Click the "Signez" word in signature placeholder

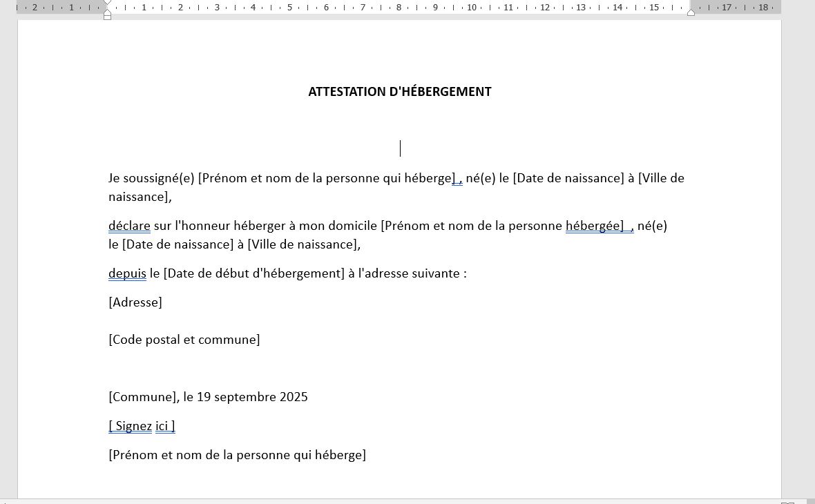[133, 426]
